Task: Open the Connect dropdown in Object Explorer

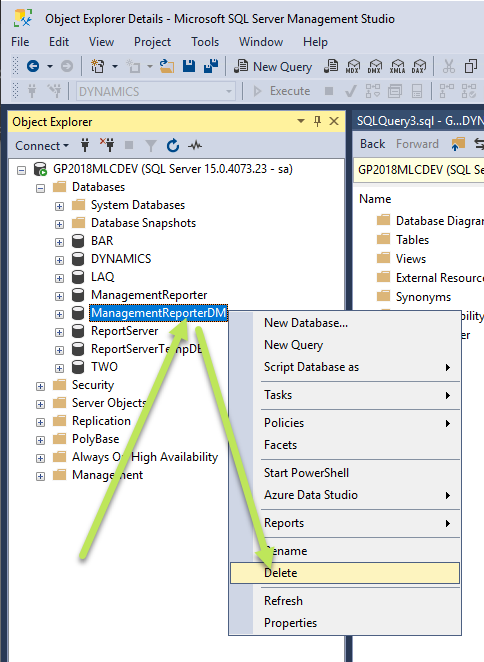Action: [41, 146]
